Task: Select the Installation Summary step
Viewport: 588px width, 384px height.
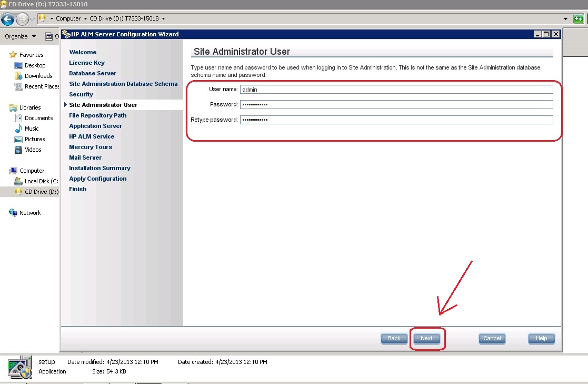Action: (x=99, y=168)
